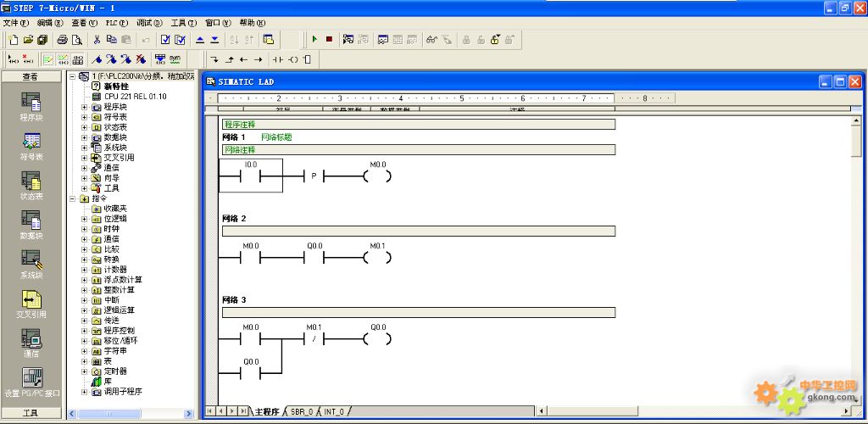
Task: Open 通信 in the navigation bar
Action: [31, 343]
